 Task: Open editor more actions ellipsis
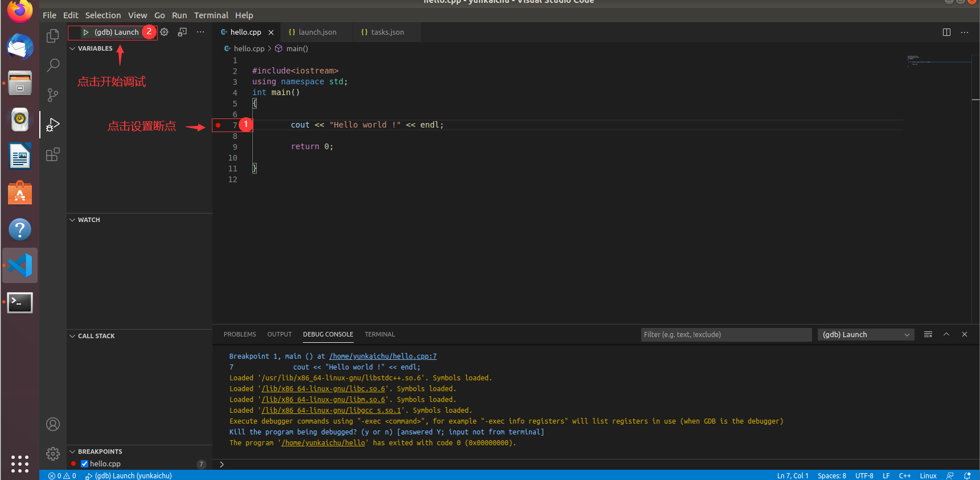[965, 32]
